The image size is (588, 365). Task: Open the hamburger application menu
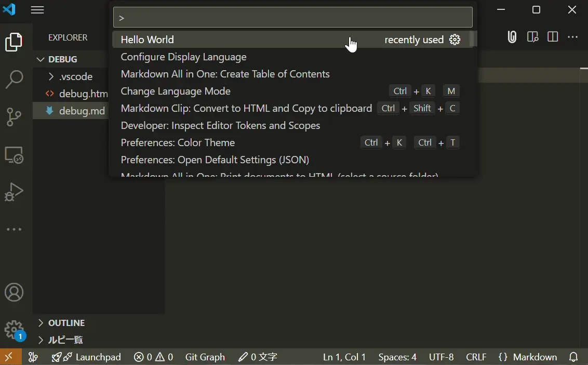37,10
